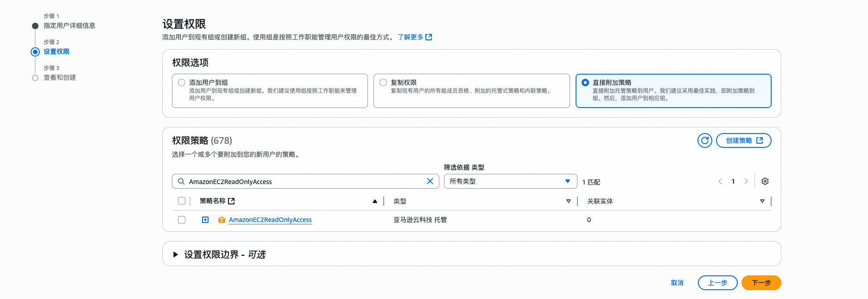Sort by 策略名称 ascending arrow
This screenshot has height=299, width=868.
click(x=375, y=201)
